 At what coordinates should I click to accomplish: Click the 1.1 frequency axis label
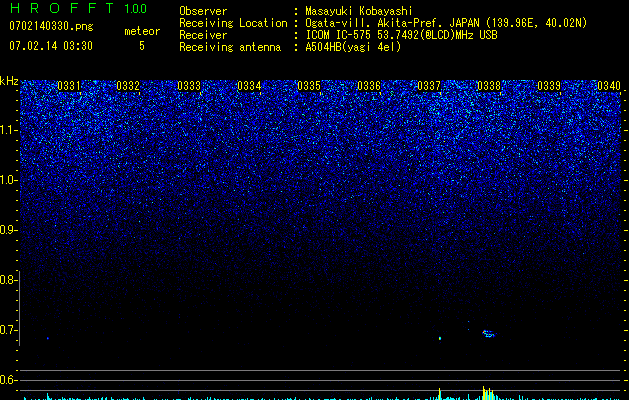[x=8, y=130]
